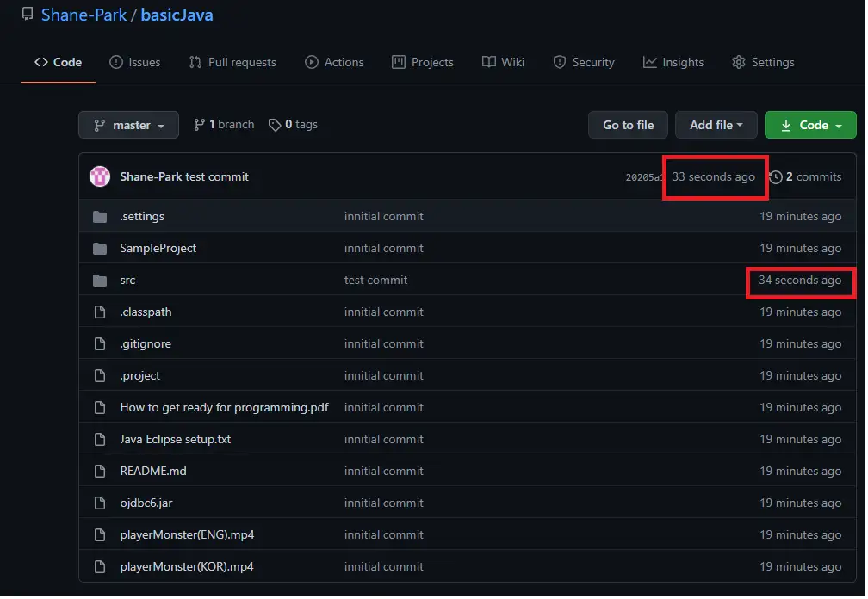Open the latest 'test commit' message

(x=217, y=177)
